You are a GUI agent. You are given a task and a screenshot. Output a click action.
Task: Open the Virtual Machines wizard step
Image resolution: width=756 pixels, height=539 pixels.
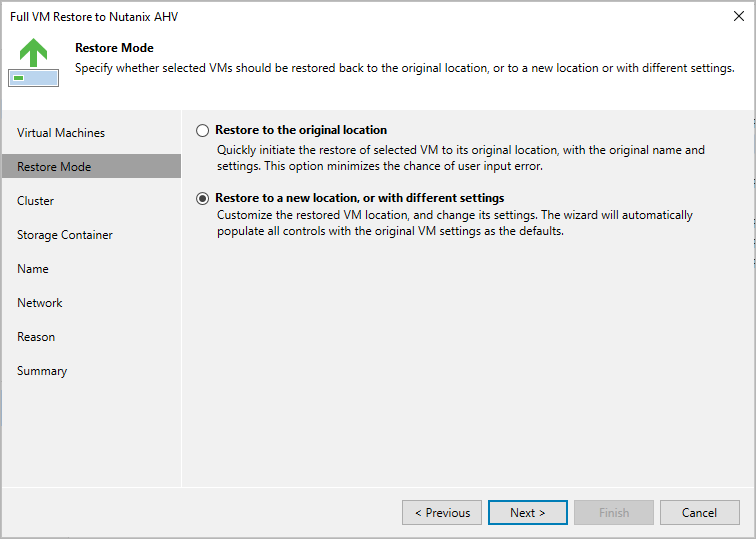pos(61,133)
